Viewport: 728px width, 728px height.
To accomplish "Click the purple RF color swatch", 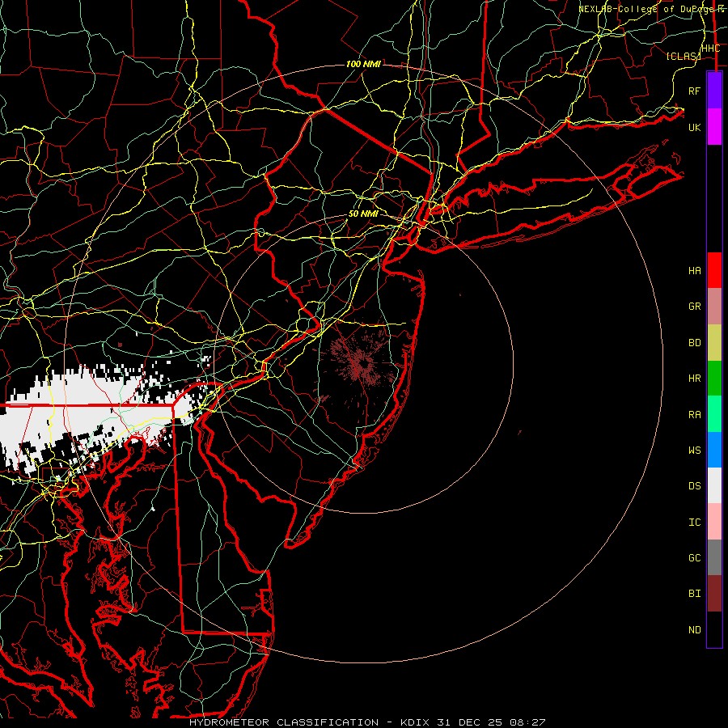I will [x=714, y=91].
